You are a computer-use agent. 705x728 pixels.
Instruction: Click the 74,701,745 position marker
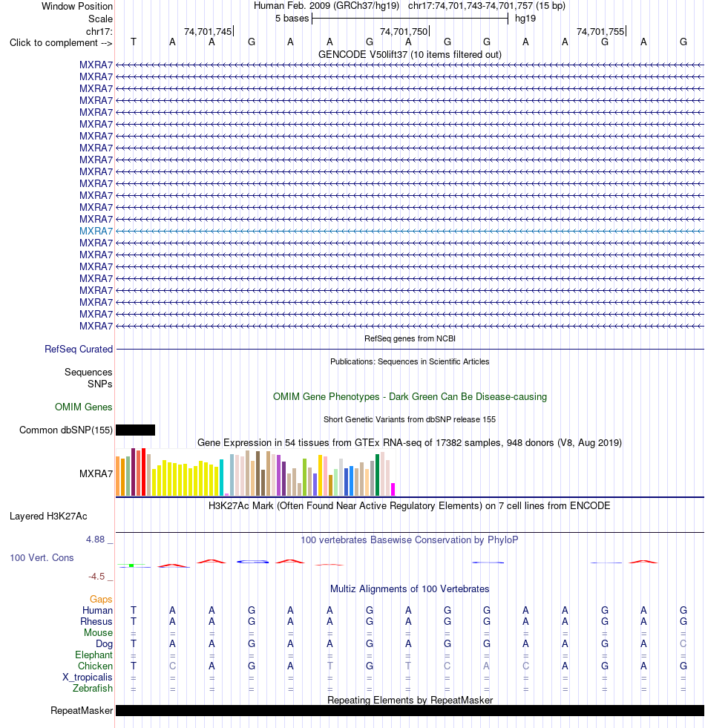(208, 32)
